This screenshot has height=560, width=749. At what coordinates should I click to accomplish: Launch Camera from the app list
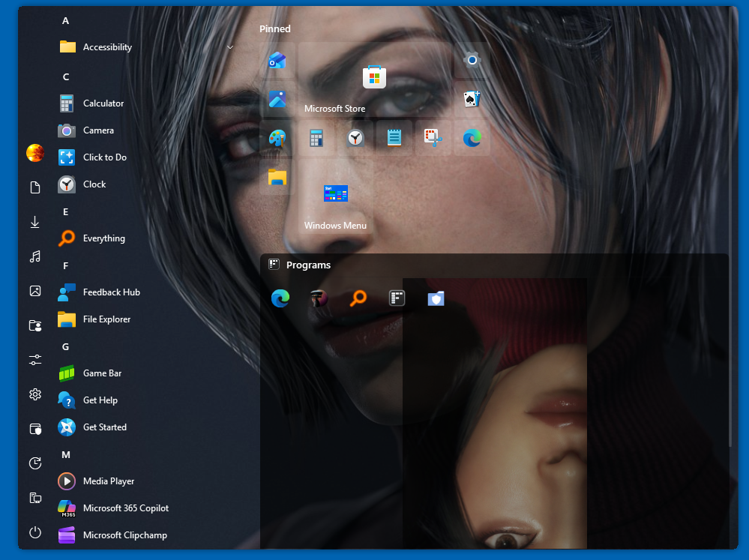tap(146, 130)
